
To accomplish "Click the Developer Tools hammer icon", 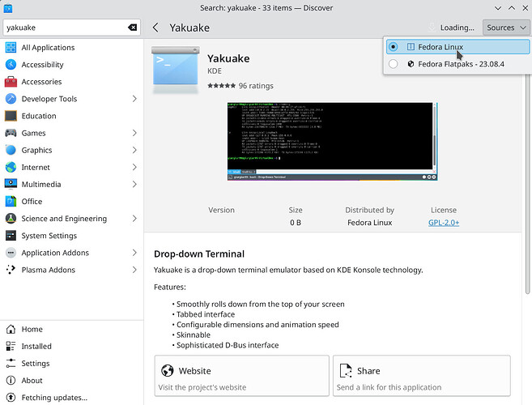I will (x=11, y=99).
